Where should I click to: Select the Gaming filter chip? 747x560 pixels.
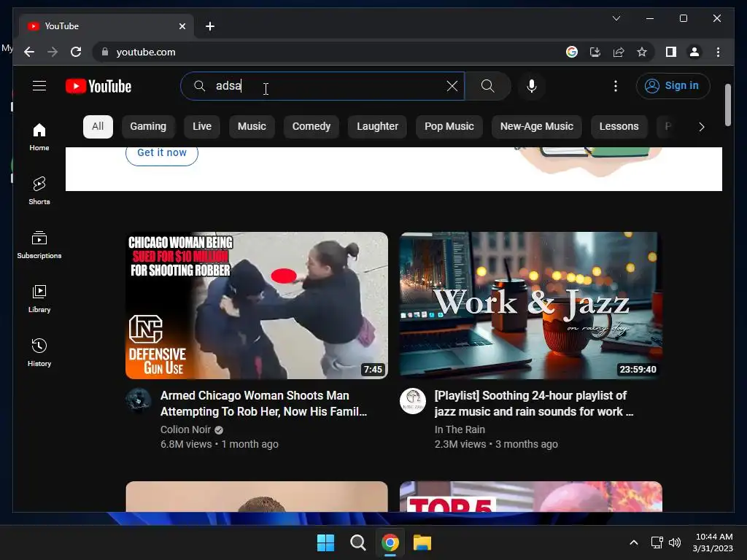[148, 126]
